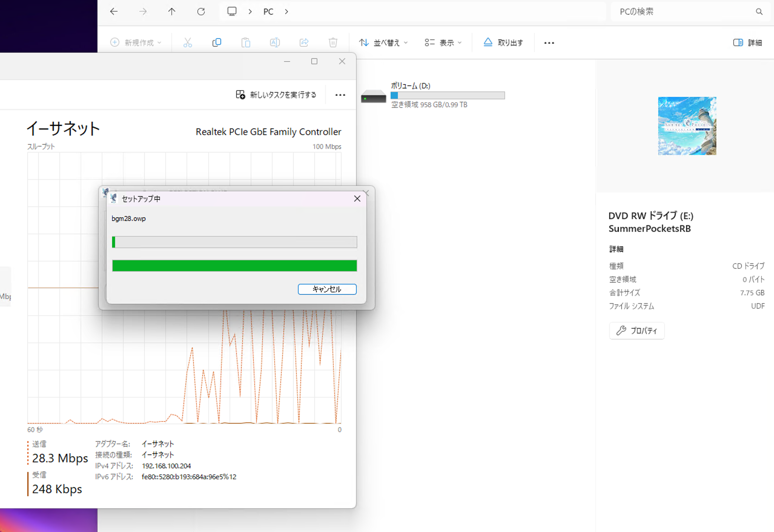Screen dimensions: 774x532
Task: Click the back arrow in Explorer
Action: (x=114, y=12)
